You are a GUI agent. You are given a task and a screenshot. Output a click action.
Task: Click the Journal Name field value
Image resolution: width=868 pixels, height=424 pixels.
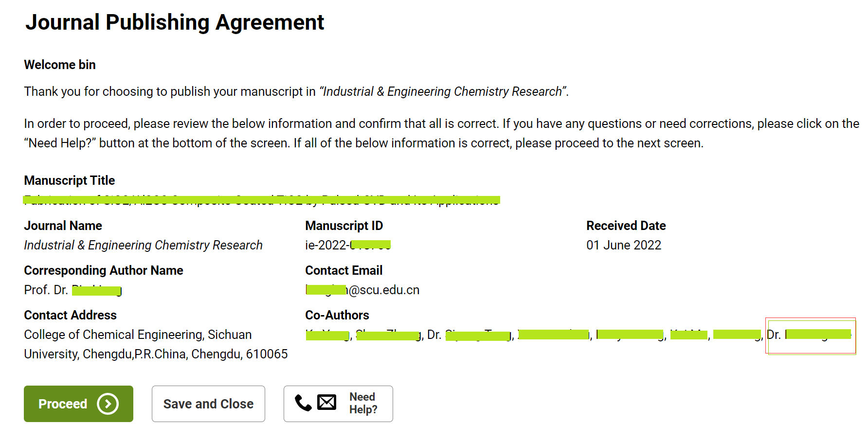tap(144, 245)
